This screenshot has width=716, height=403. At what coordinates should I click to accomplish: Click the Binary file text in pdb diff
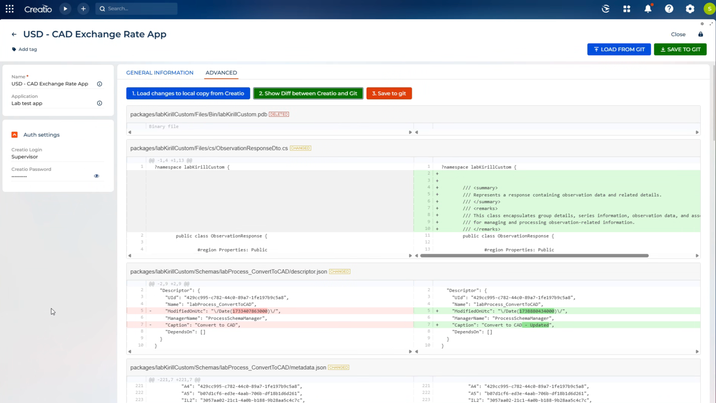(163, 126)
